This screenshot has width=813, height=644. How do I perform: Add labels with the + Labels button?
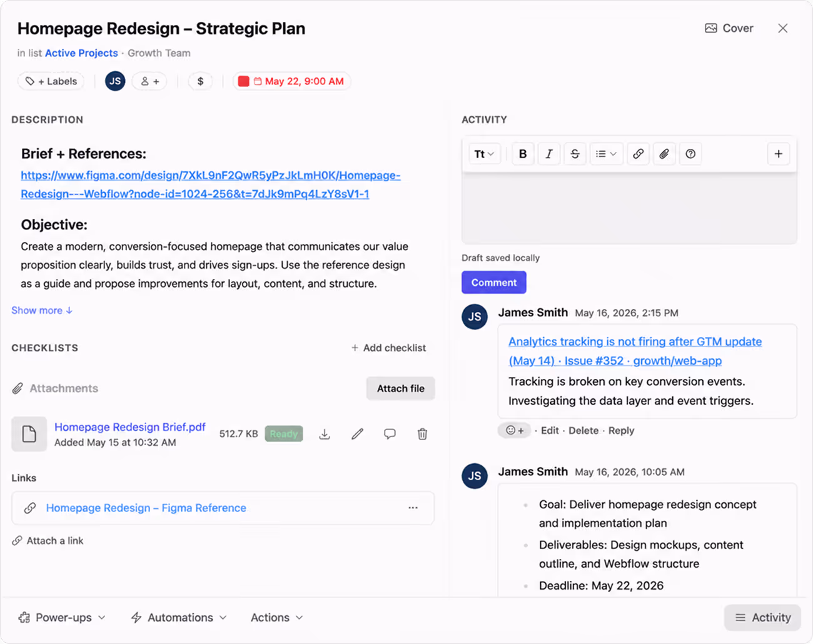[x=51, y=81]
